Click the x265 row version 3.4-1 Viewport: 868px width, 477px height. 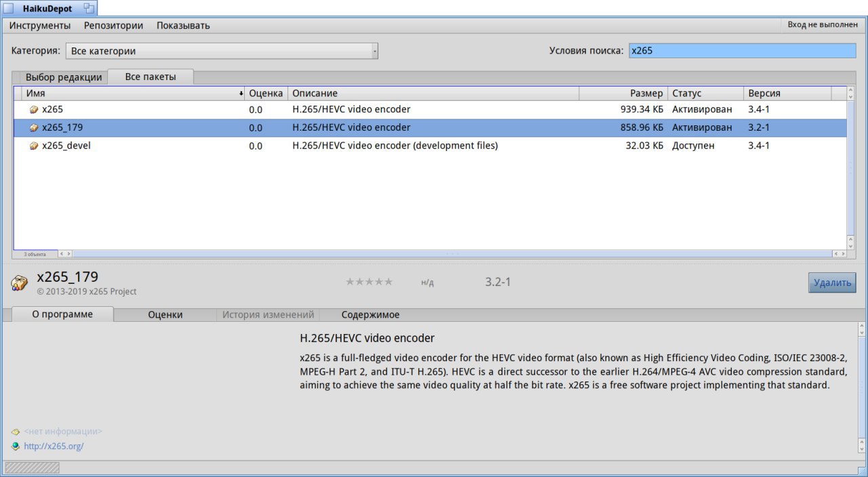click(x=758, y=109)
